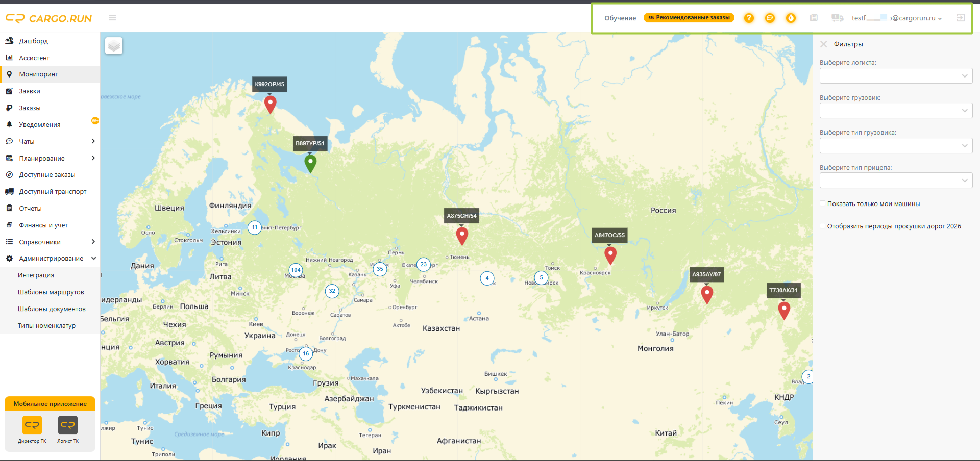Click the cluster marker showing 11

pos(255,227)
